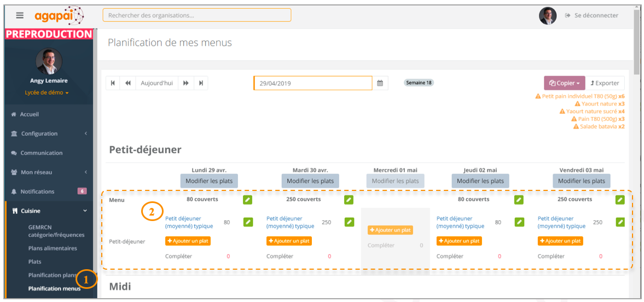
Task: Click the Petit pain individuel T80 warning
Action: (x=580, y=96)
